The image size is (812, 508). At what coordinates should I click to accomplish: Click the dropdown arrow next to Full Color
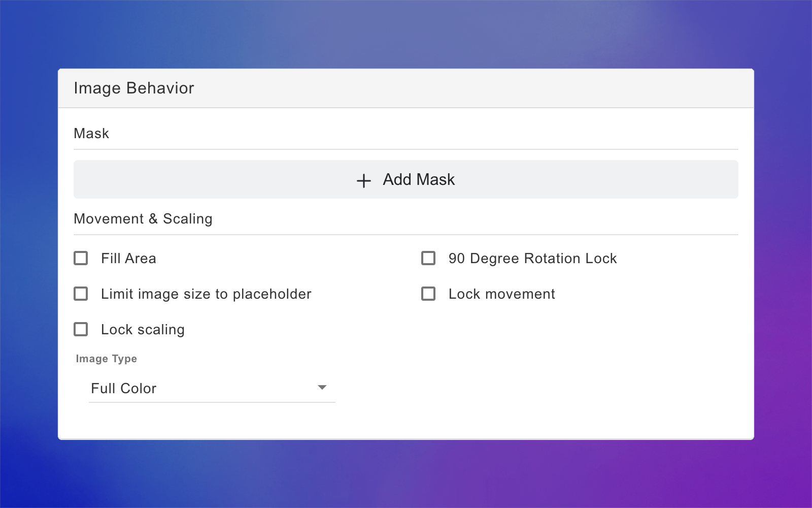coord(322,388)
